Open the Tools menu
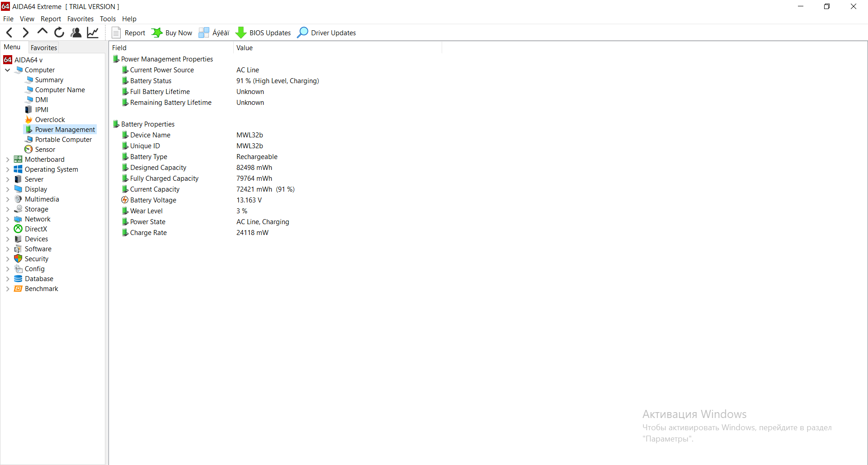 pos(108,19)
